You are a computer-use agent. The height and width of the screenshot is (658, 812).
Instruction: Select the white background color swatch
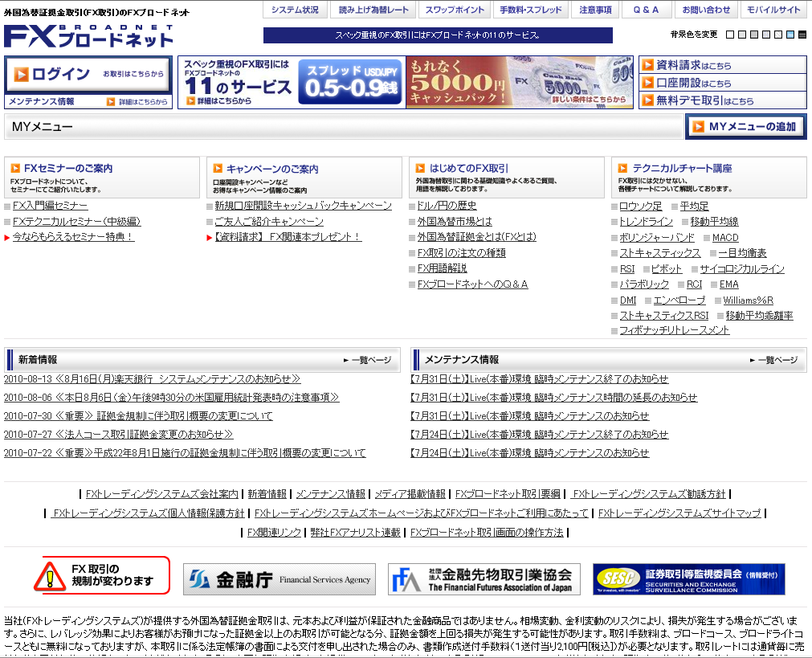pyautogui.click(x=730, y=35)
